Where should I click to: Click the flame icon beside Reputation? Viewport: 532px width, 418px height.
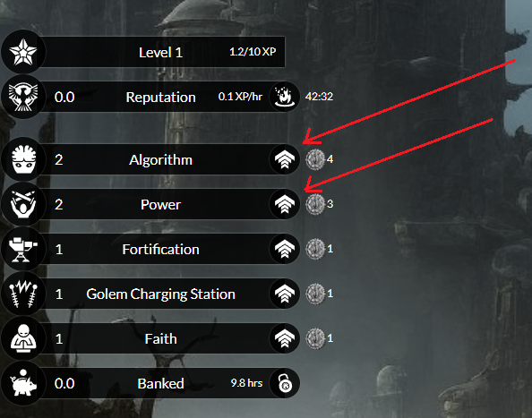pyautogui.click(x=285, y=97)
